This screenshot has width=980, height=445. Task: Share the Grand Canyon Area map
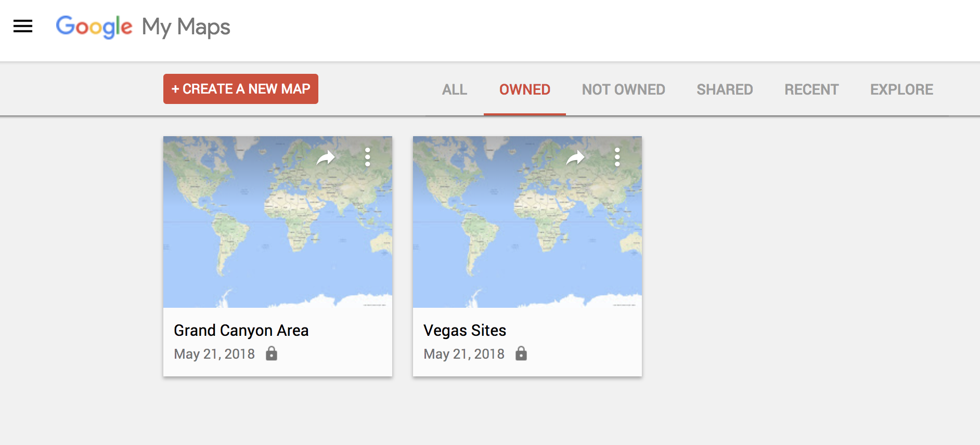(x=326, y=157)
